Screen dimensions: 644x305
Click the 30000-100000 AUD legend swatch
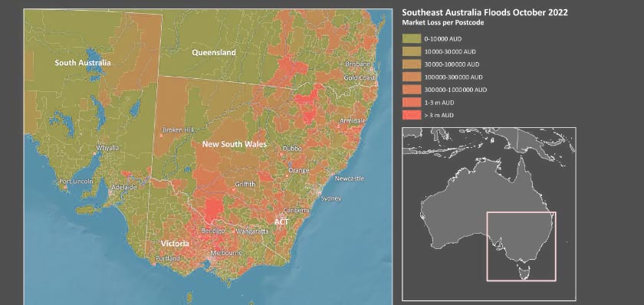(412, 64)
